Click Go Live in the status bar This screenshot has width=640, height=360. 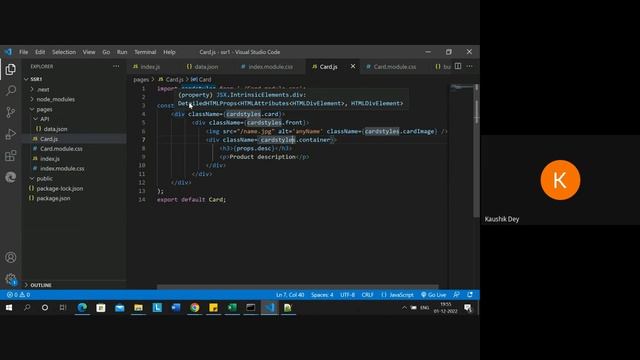coord(433,295)
